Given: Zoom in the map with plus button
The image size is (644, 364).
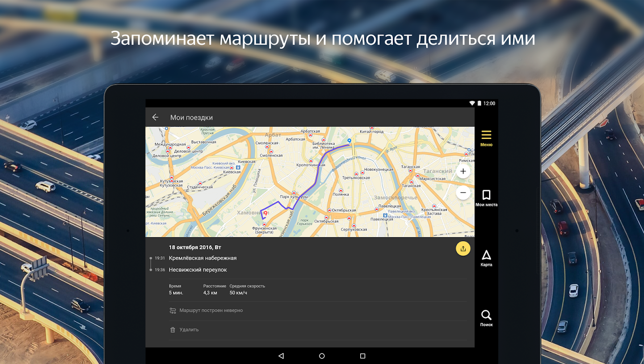Looking at the screenshot, I should pos(463,171).
